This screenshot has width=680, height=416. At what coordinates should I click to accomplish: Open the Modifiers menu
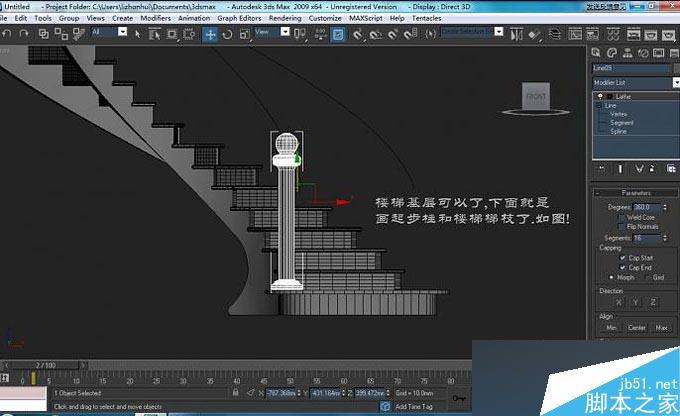[155, 18]
